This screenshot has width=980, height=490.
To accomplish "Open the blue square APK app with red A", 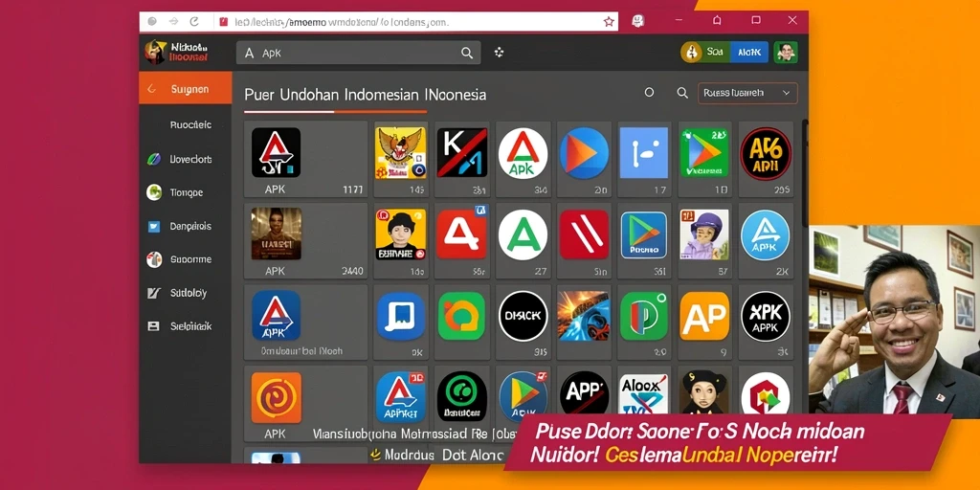I will pyautogui.click(x=277, y=316).
